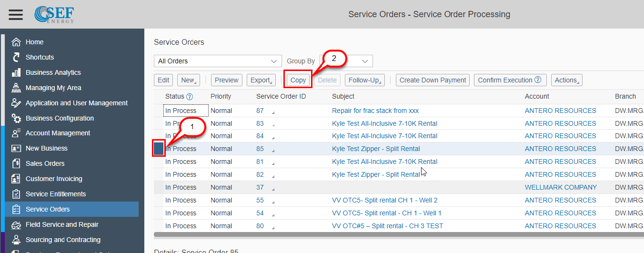Open the Home menu item

pos(34,42)
